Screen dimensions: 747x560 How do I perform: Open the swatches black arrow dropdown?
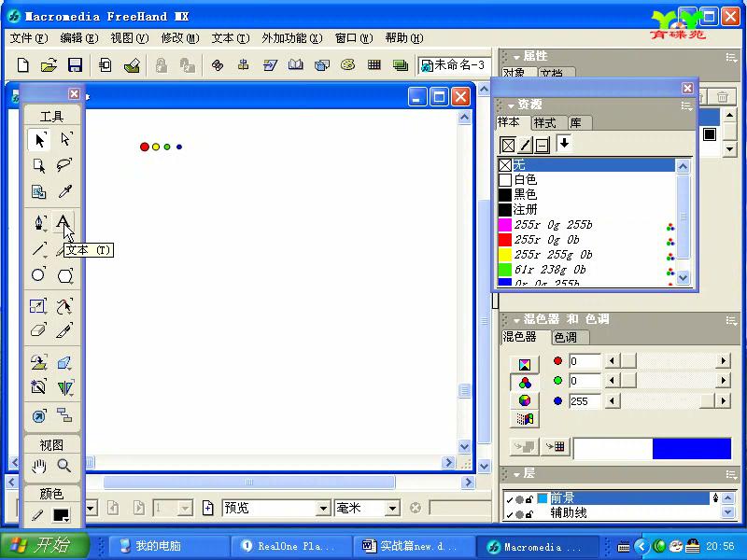[x=564, y=144]
